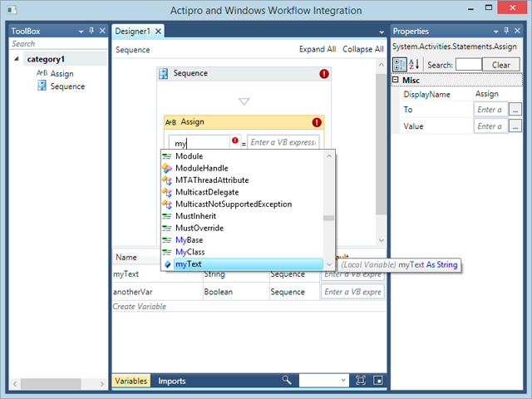Click the DisplayName value Assign
Screen dimensions: 532x399
click(486, 94)
